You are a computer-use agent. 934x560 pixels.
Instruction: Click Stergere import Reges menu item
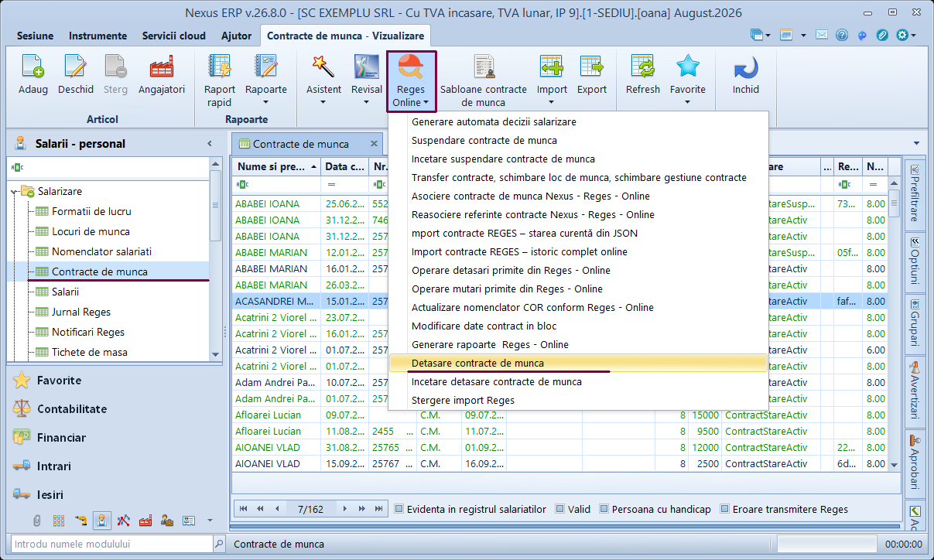click(463, 401)
